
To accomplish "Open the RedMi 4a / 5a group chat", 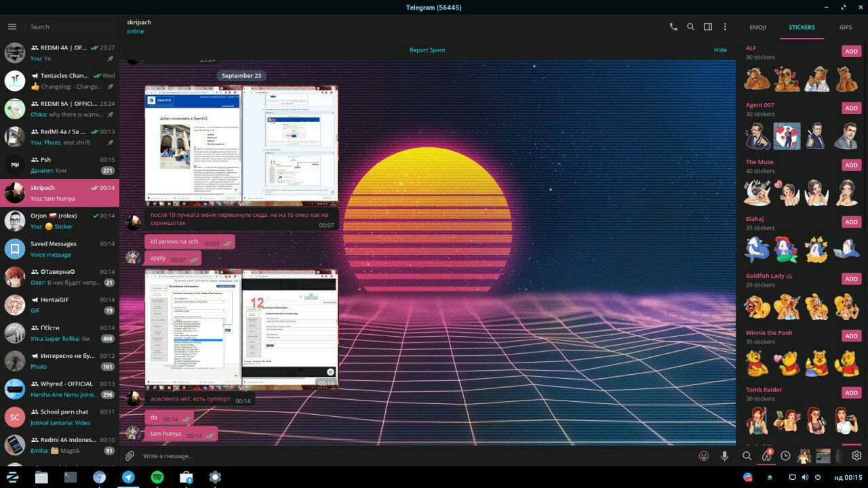I will [x=60, y=137].
